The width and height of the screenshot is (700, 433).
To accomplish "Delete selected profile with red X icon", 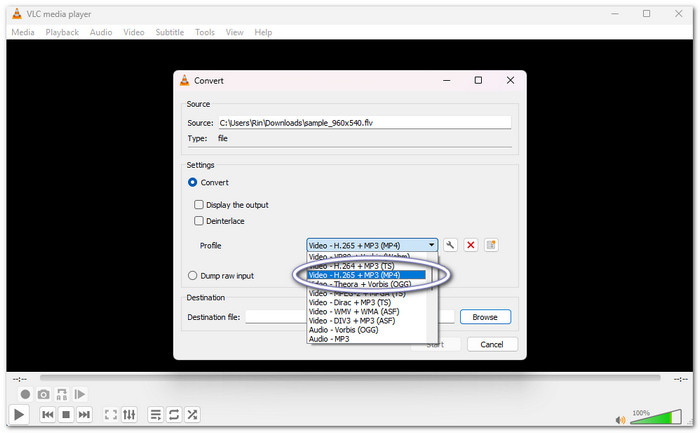I will 471,245.
